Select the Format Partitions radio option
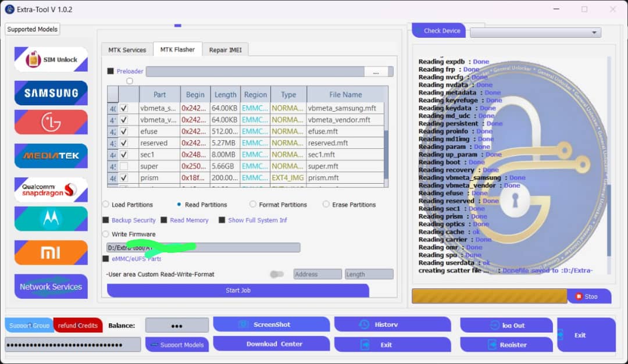The width and height of the screenshot is (628, 364). 253,205
